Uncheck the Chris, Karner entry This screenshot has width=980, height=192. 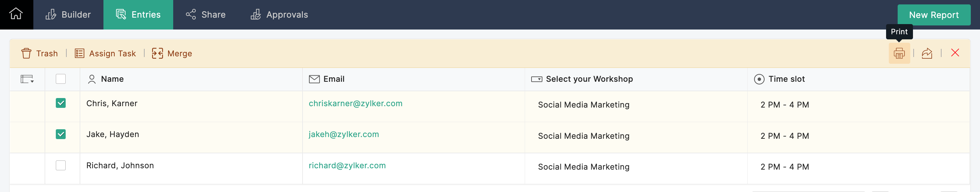pos(61,103)
